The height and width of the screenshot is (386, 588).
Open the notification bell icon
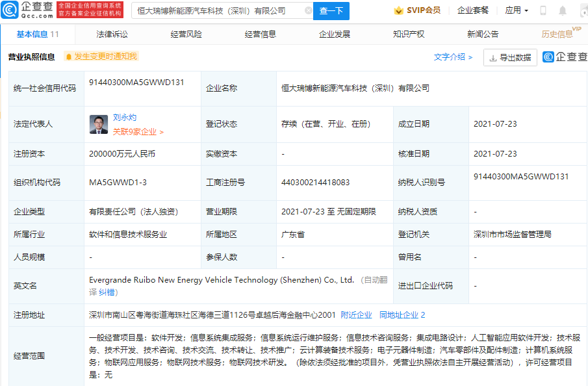[562, 10]
